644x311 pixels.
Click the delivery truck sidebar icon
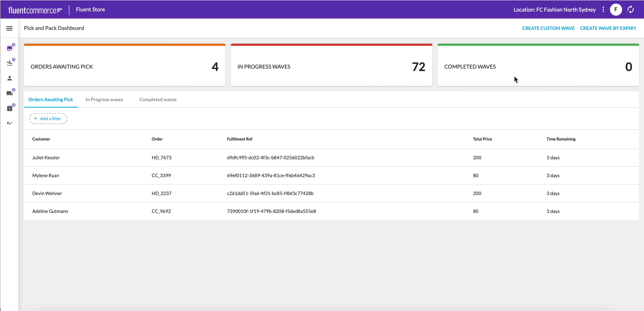point(9,93)
